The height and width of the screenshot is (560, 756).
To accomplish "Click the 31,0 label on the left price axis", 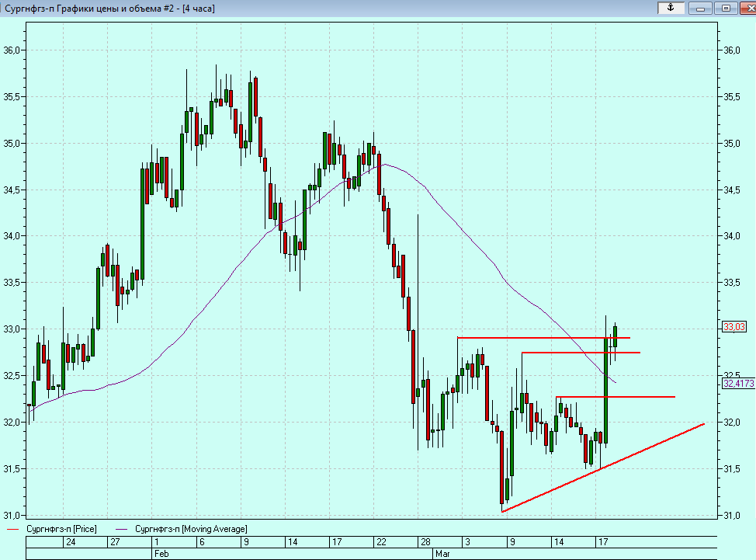I will [11, 516].
